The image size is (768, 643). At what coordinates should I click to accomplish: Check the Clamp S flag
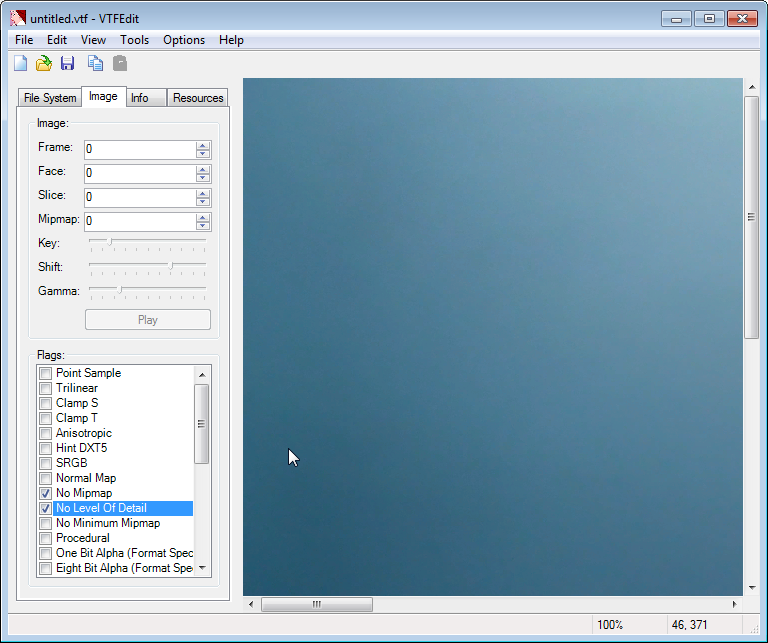pyautogui.click(x=46, y=404)
